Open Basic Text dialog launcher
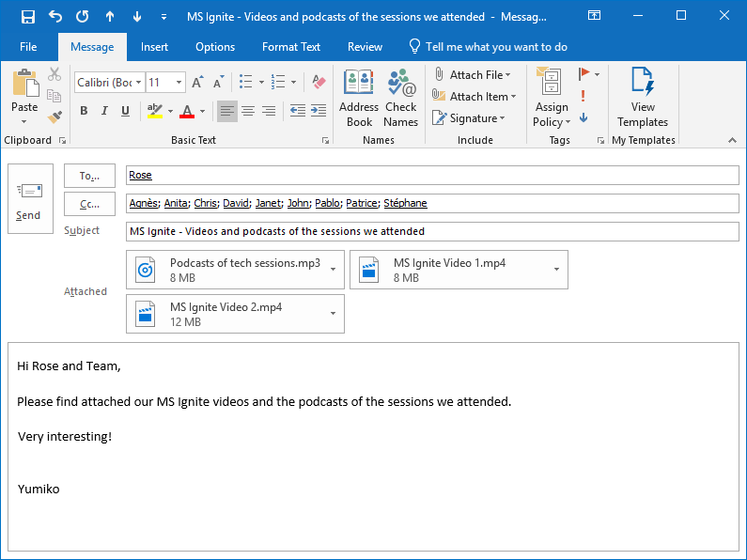Viewport: 747px width, 560px height. tap(325, 141)
